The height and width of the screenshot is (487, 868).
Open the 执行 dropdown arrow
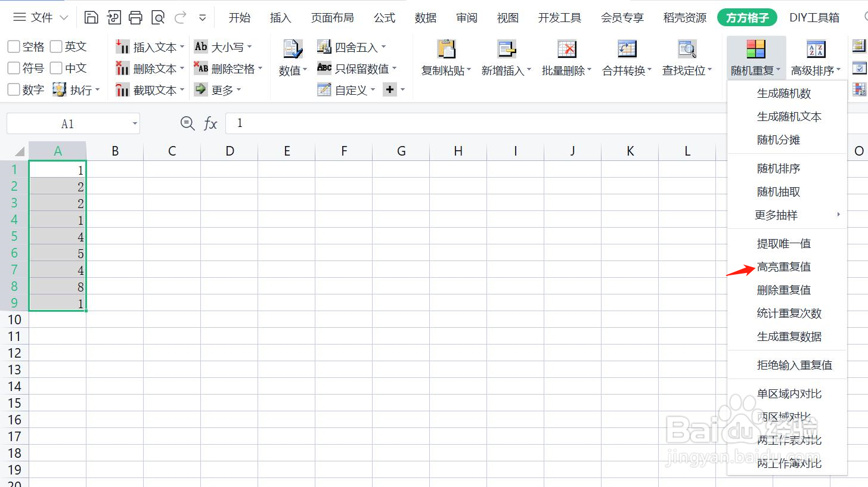pyautogui.click(x=97, y=91)
